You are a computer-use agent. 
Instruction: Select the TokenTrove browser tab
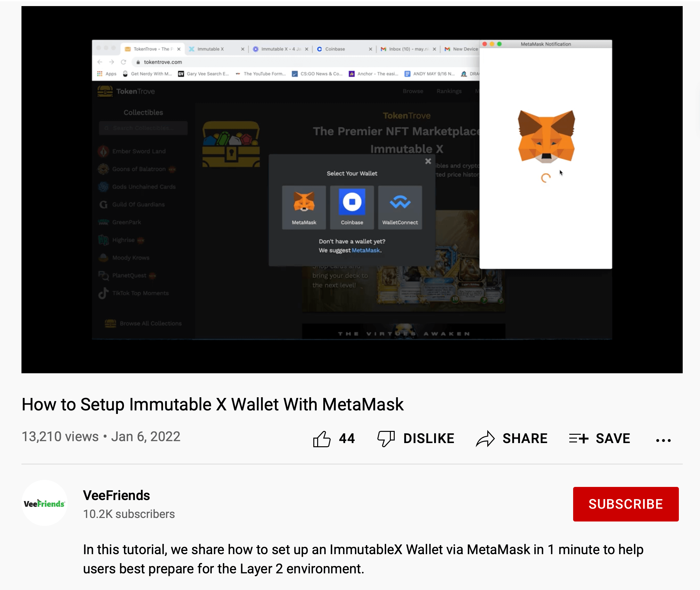(152, 49)
